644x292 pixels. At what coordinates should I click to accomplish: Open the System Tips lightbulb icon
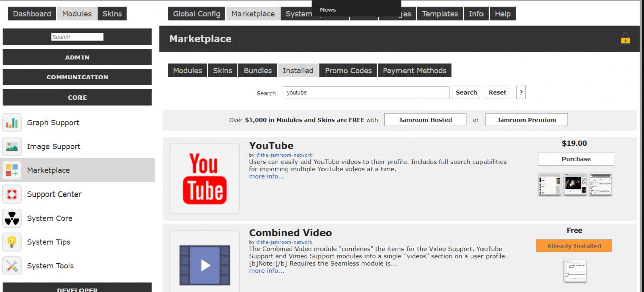(x=12, y=242)
